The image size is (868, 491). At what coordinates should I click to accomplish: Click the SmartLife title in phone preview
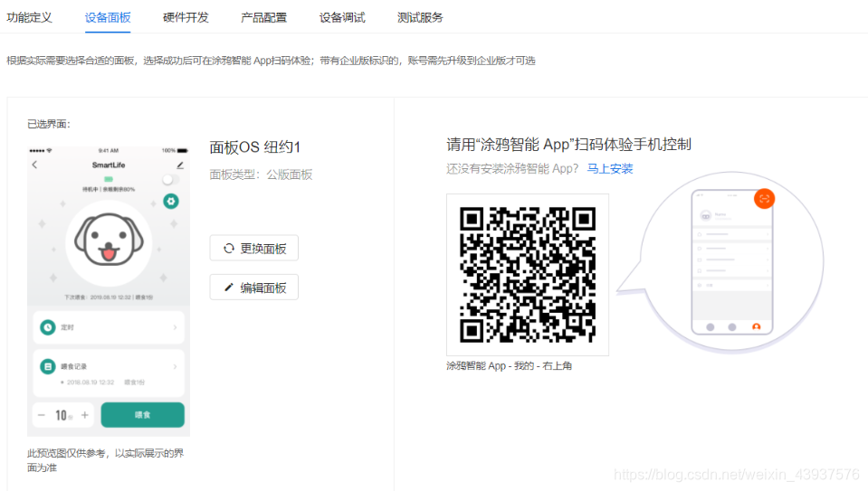[x=109, y=165]
